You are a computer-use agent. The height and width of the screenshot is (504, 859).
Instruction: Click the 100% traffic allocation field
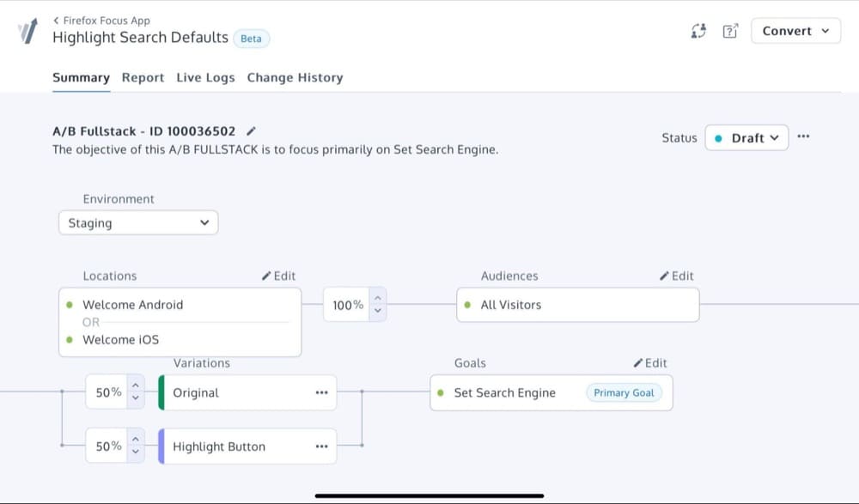(347, 305)
